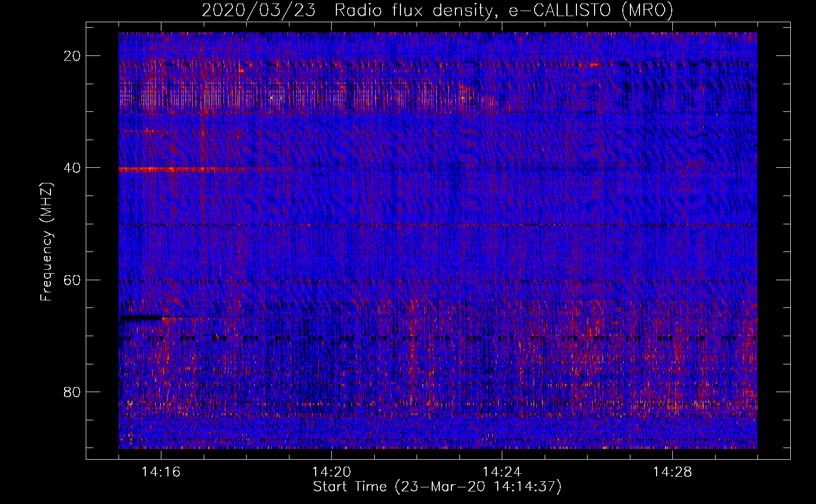Select the 14:20 time tick label
816x504 pixels.
point(331,472)
